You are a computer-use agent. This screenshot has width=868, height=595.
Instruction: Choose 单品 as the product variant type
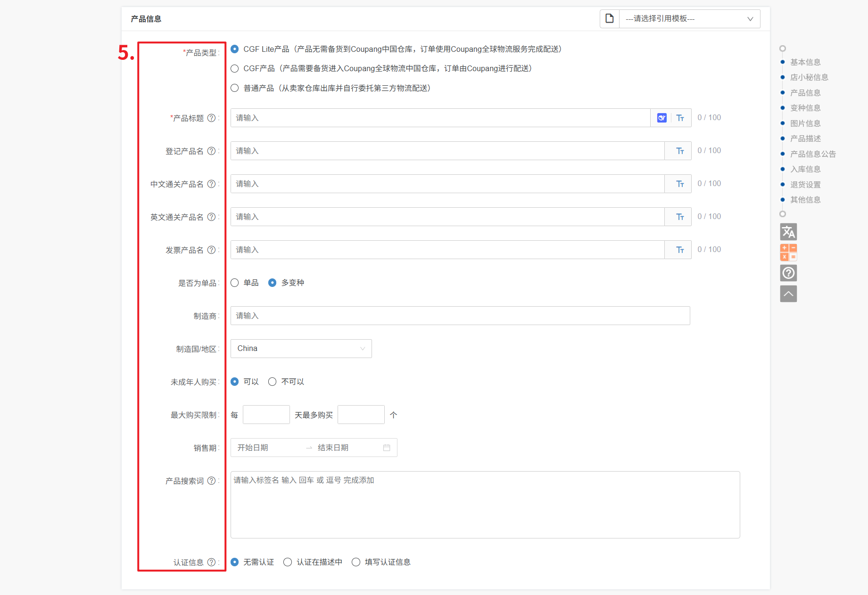235,283
